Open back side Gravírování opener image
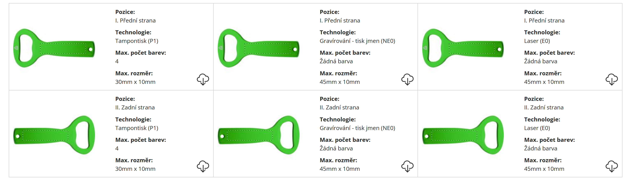Viewport: 644px width, 183px height. coord(259,135)
